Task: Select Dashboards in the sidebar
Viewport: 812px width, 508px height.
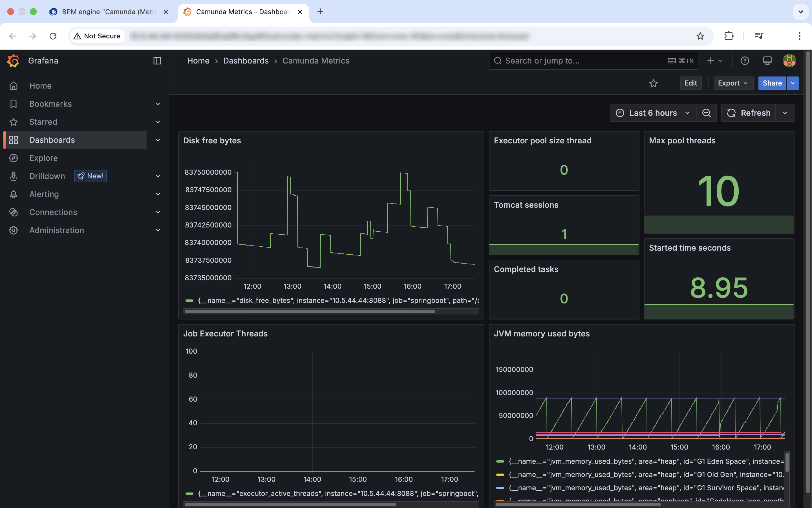Action: tap(75, 140)
